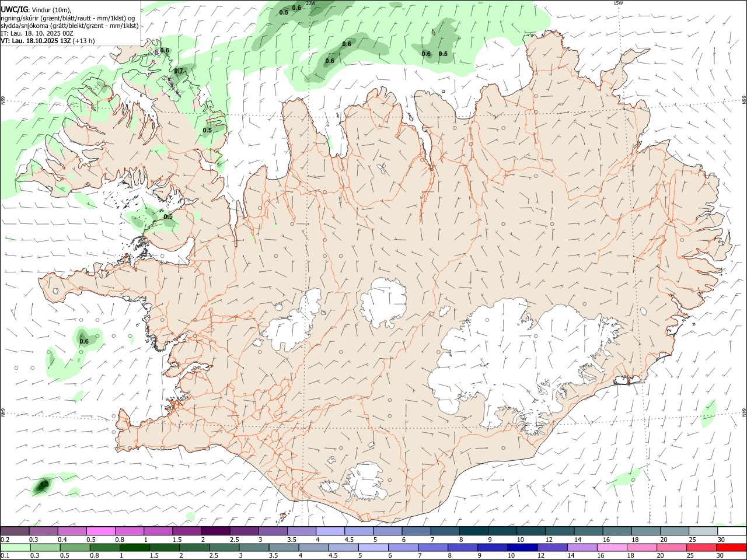Click the '15W' longitude label

pos(618,3)
